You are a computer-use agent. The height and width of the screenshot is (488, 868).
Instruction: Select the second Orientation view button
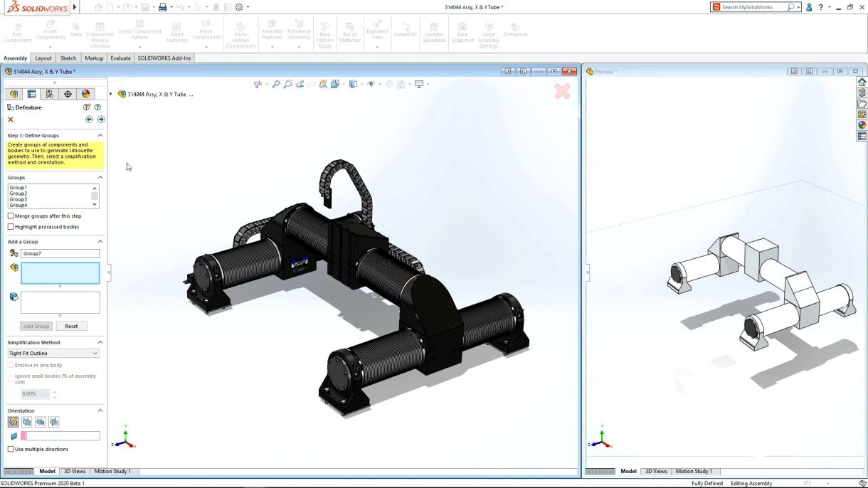click(x=27, y=422)
